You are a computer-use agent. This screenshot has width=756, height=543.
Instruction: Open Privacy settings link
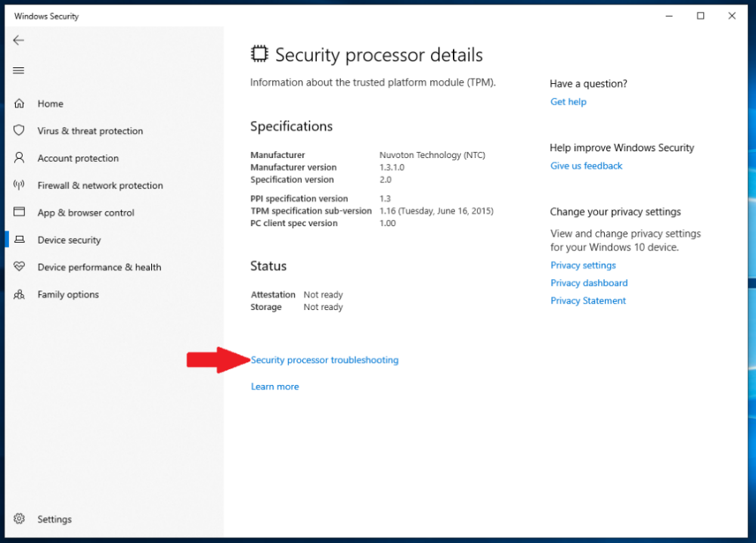[584, 265]
